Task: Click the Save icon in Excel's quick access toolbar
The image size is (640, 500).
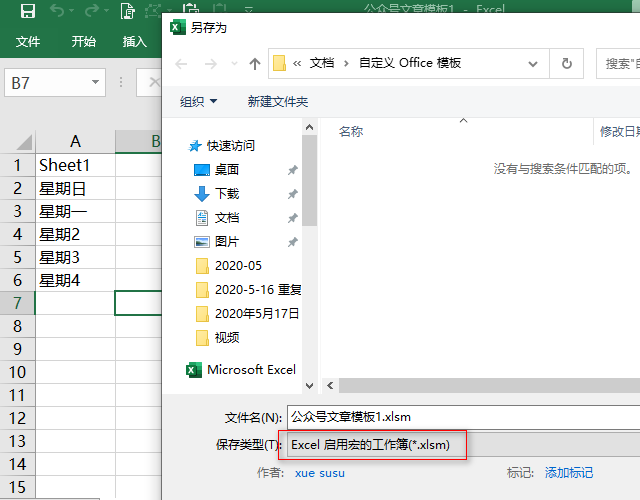Action: point(28,11)
